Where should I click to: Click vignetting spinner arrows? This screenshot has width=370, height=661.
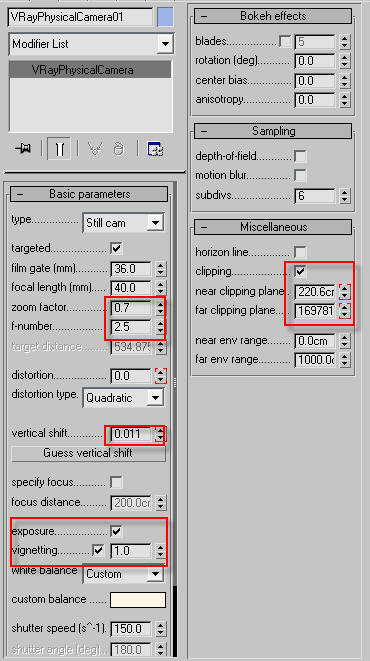[161, 551]
